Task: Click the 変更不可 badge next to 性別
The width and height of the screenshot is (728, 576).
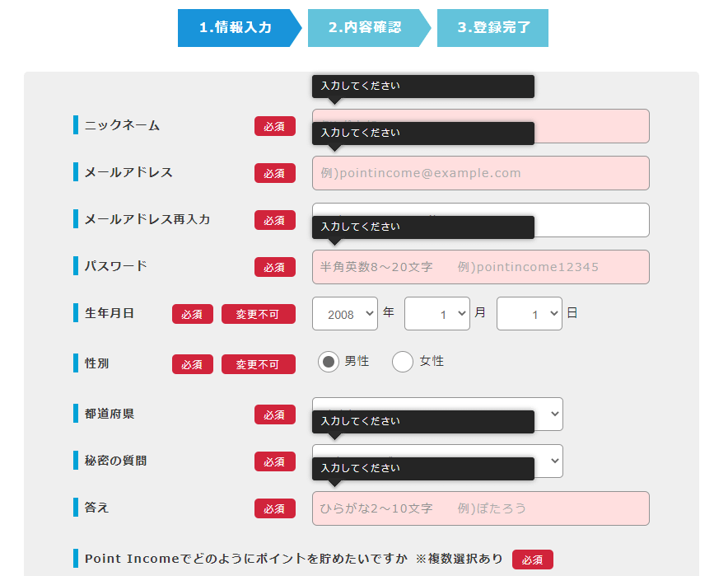Action: (259, 363)
